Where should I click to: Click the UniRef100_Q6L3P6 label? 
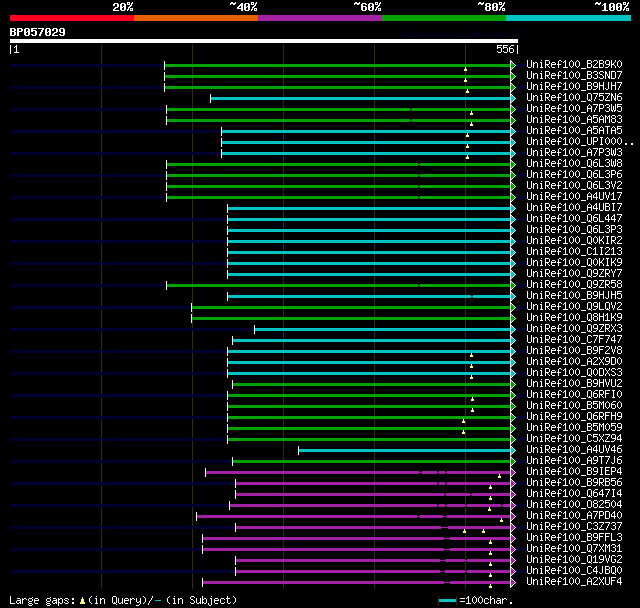[x=574, y=175]
